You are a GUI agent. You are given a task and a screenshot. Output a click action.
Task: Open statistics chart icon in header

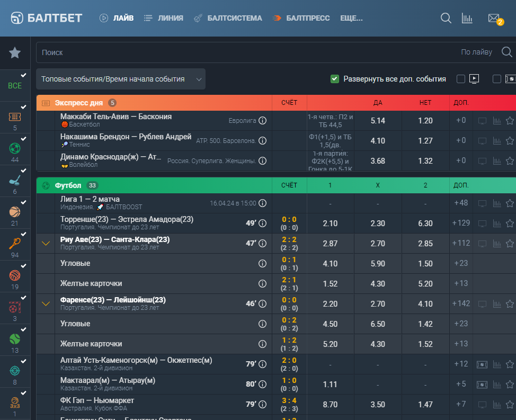pyautogui.click(x=467, y=18)
